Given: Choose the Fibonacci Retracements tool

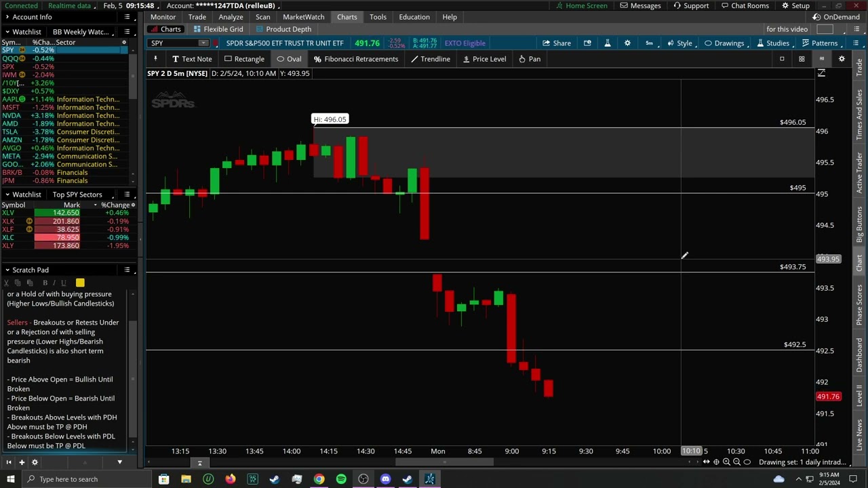Looking at the screenshot, I should click(356, 59).
